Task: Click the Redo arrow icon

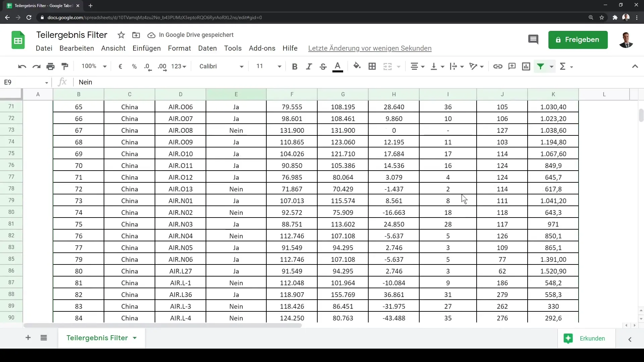Action: 36,66
